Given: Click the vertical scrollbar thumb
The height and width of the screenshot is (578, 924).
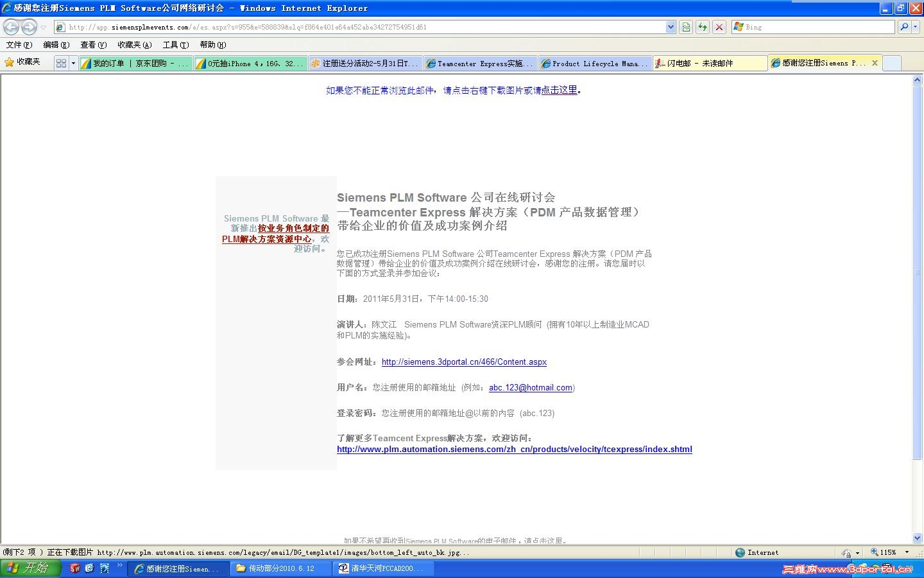Looking at the screenshot, I should click(x=918, y=273).
